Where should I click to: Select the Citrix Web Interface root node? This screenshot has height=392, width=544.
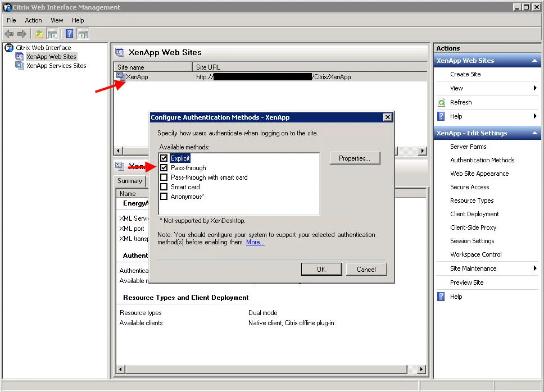click(43, 48)
